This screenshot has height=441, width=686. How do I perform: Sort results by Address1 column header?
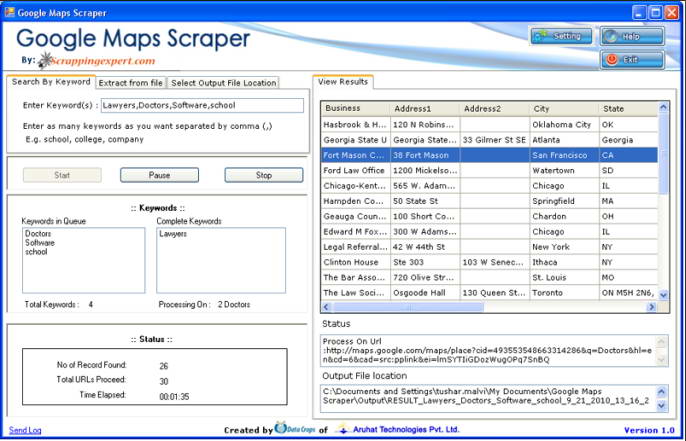point(425,108)
